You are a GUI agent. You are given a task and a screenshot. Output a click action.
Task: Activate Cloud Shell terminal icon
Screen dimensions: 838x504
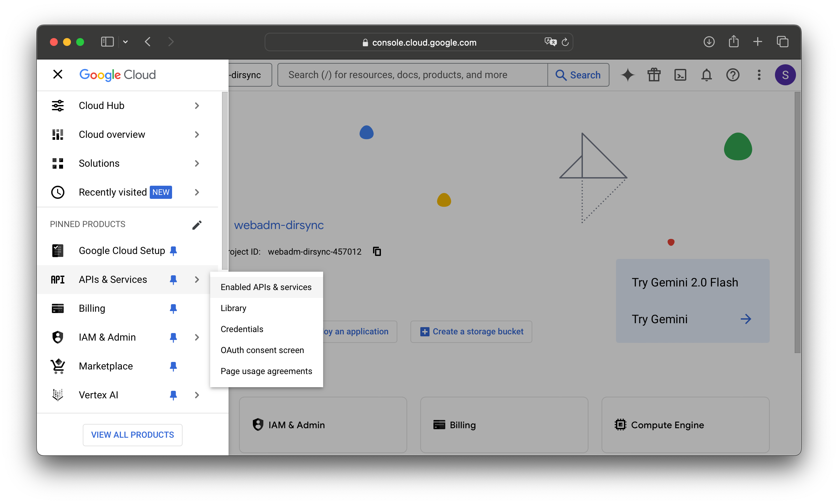click(x=680, y=75)
